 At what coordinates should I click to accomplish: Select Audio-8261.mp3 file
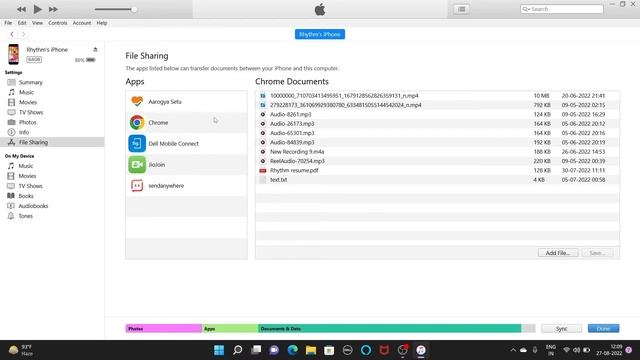[x=438, y=114]
